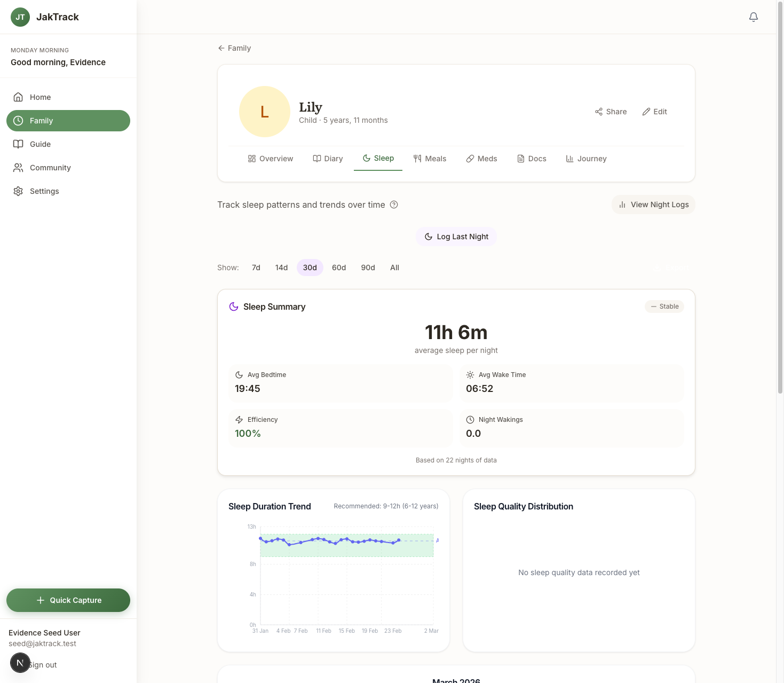Click Lily's profile avatar circle
The height and width of the screenshot is (683, 784).
264,112
